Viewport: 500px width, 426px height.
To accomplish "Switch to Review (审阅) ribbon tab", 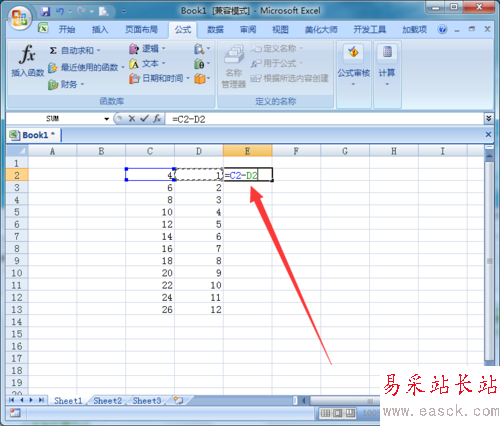I will pyautogui.click(x=248, y=30).
